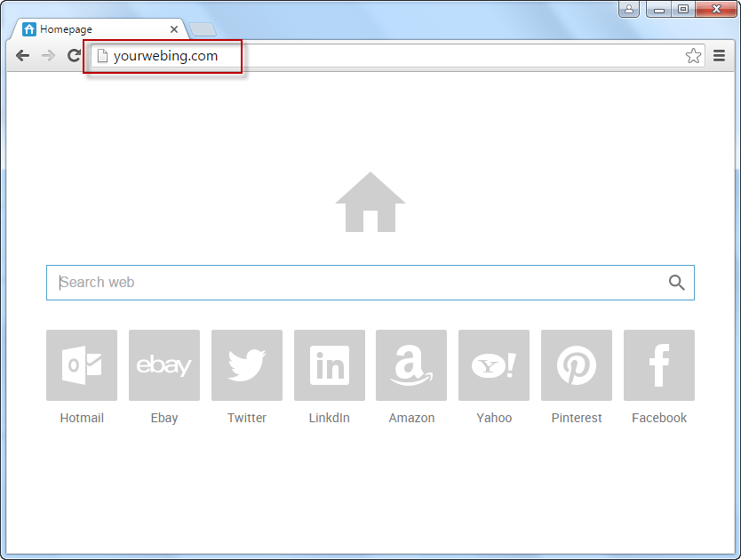741x560 pixels.
Task: Click the page icon in address bar
Action: [x=102, y=56]
